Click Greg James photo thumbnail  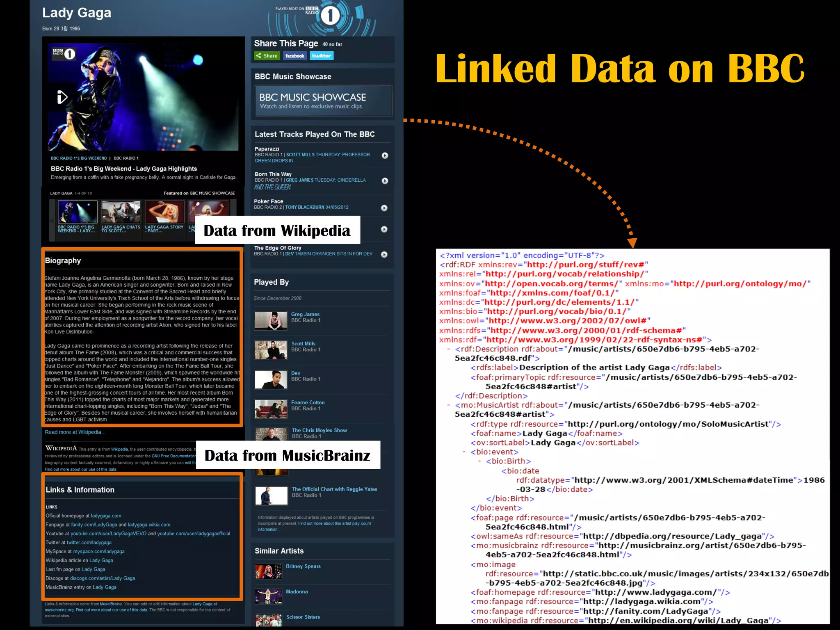click(x=271, y=321)
